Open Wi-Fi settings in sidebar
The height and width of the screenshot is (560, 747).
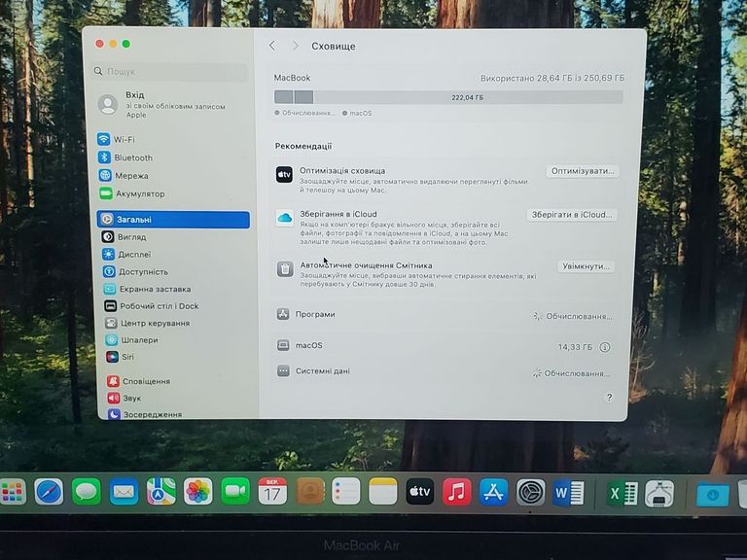click(117, 140)
